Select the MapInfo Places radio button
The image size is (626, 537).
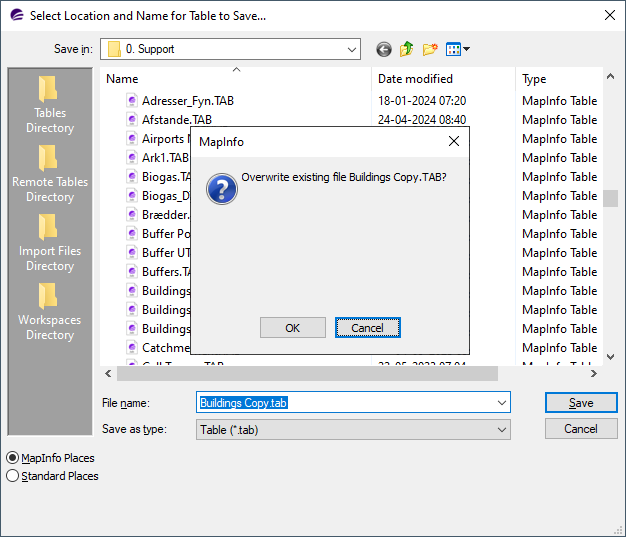[x=12, y=458]
